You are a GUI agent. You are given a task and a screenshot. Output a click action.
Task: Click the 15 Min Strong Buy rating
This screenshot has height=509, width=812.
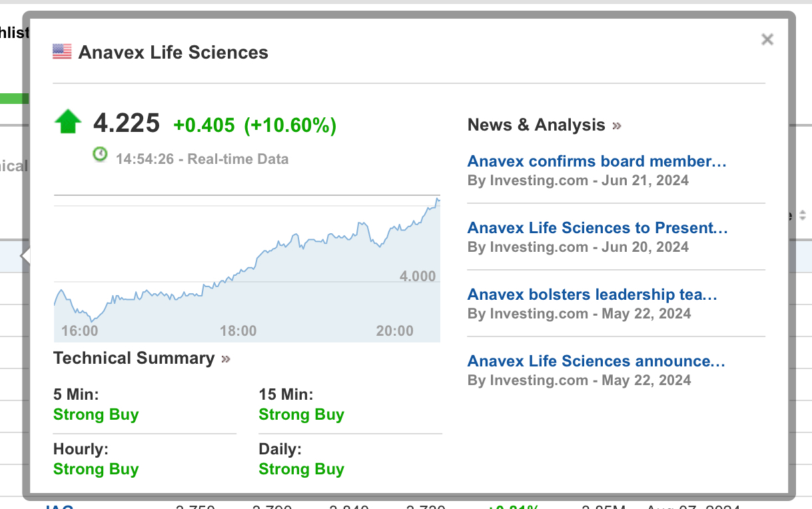(x=302, y=414)
